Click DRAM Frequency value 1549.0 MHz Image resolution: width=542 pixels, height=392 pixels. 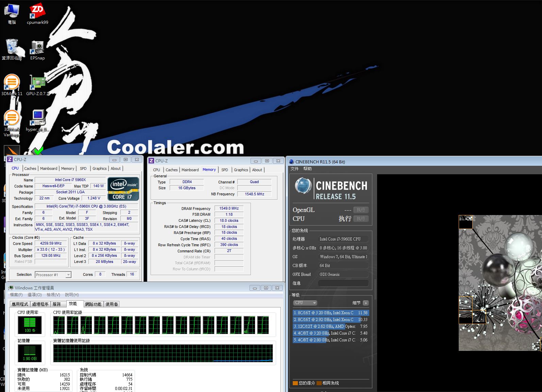click(x=229, y=209)
